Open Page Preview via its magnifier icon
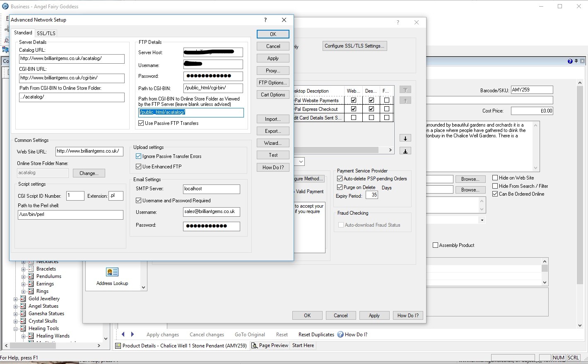 tap(255, 345)
